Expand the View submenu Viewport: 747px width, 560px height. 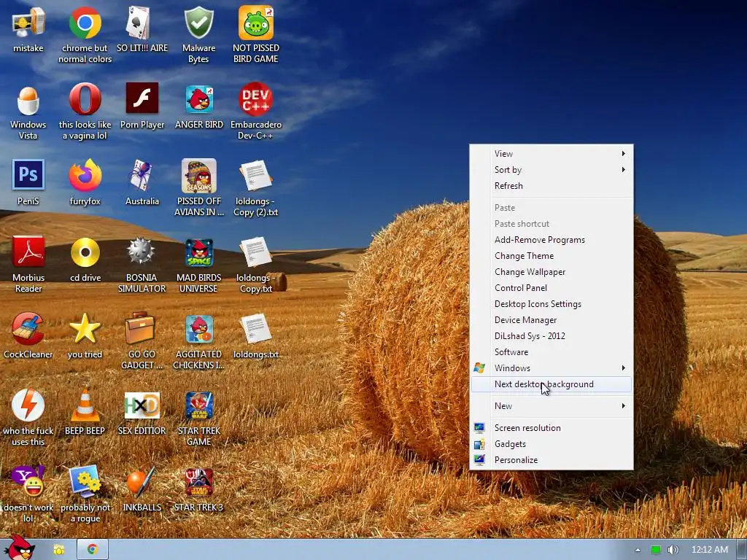click(551, 154)
